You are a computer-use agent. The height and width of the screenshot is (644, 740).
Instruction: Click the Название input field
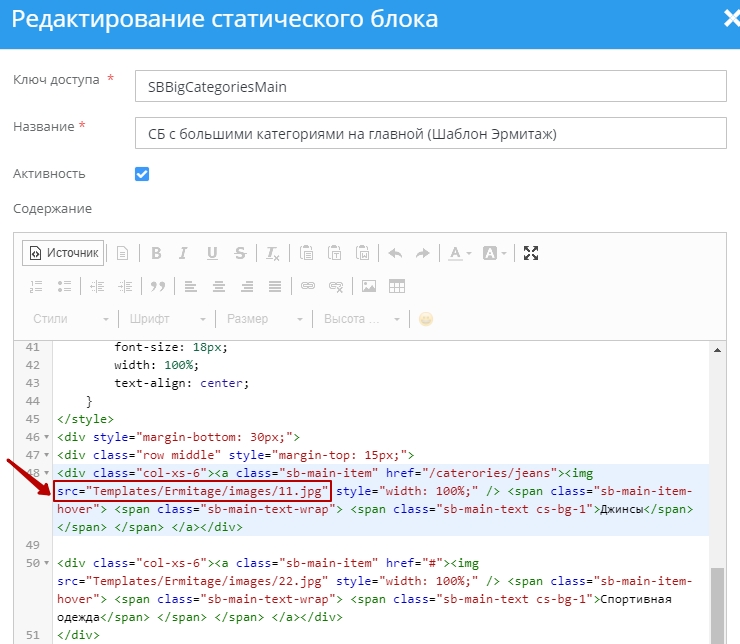[x=430, y=132]
